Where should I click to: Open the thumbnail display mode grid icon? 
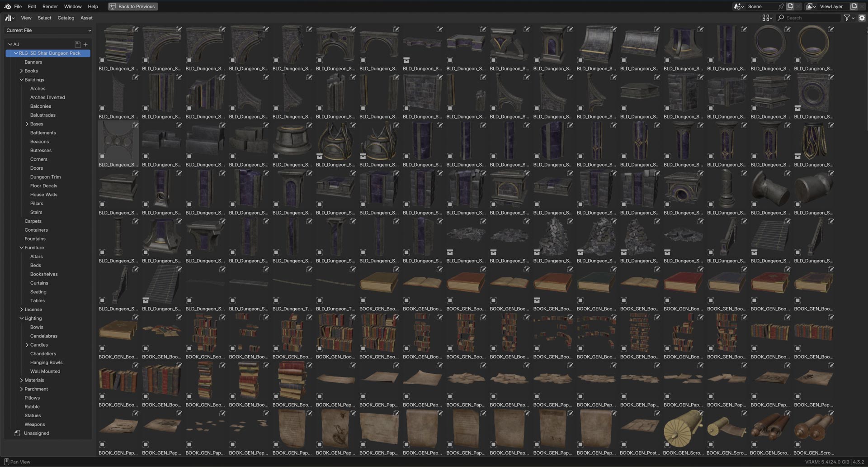tap(767, 18)
